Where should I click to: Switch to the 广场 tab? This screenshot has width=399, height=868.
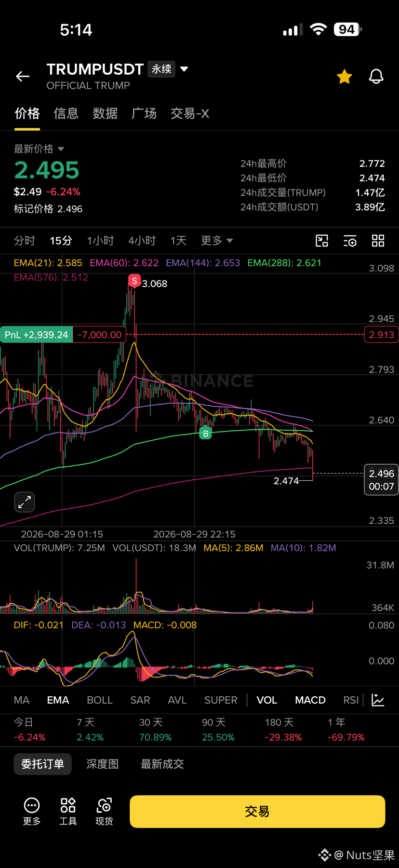point(144,113)
